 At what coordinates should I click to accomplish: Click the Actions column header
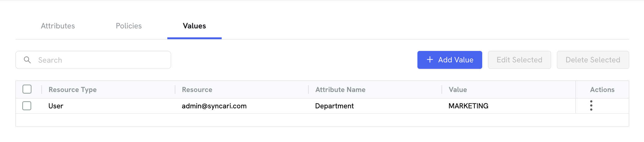coord(602,90)
